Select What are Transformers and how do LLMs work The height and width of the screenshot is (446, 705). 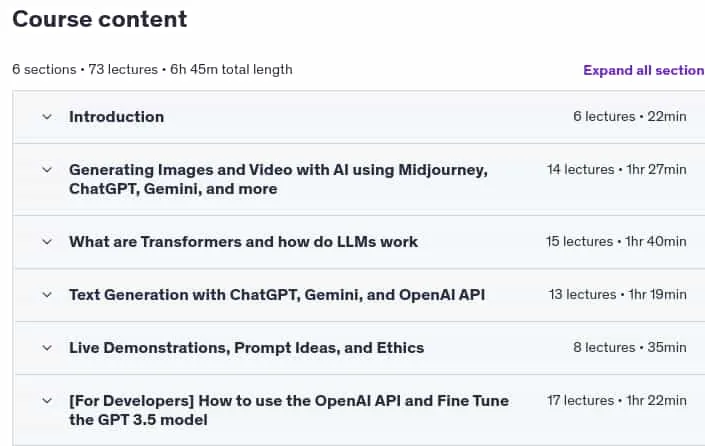(x=243, y=242)
